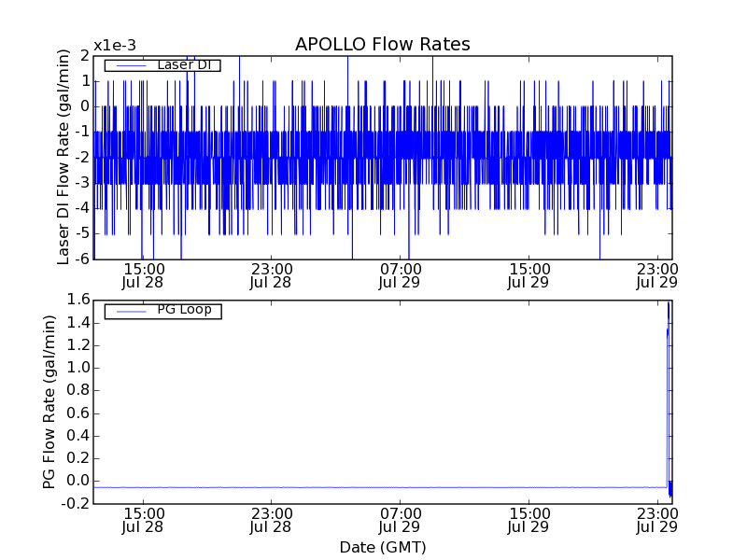Click the '1.4' y-tick on PG plot
This screenshot has width=747, height=560.
(x=78, y=322)
